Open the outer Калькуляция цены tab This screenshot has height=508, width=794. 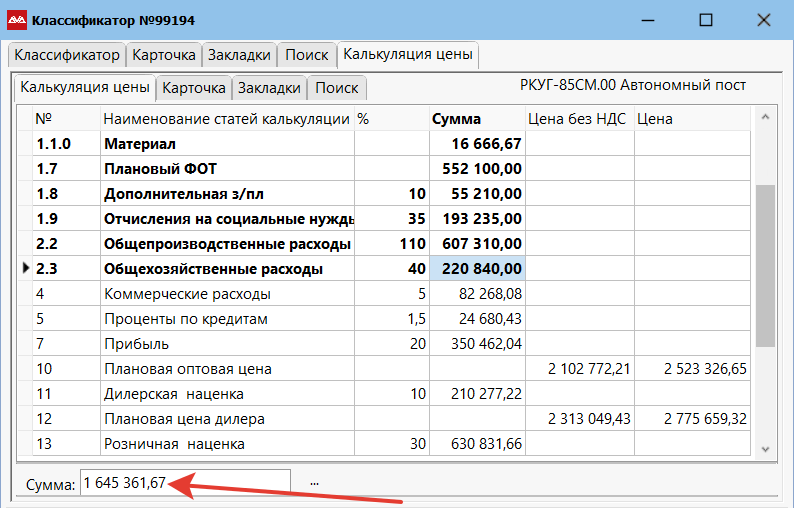(x=407, y=54)
